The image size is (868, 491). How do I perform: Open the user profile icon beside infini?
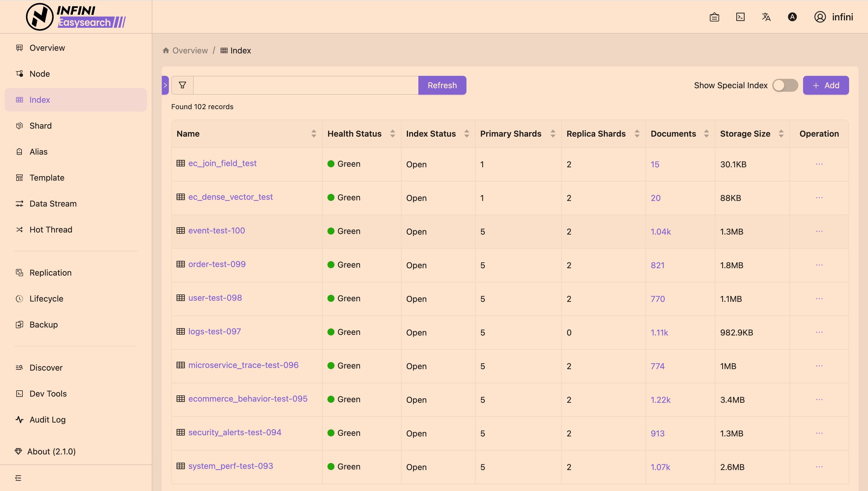[819, 17]
